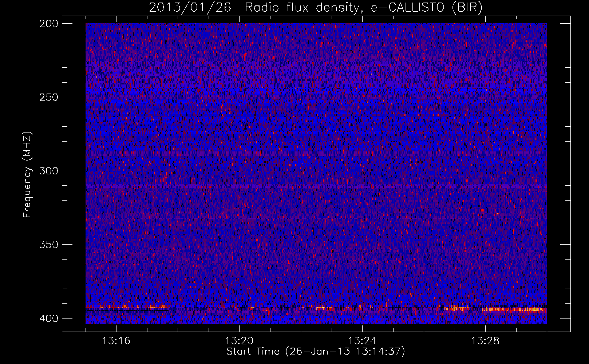Click the 'Start Time (26-Jan-13 13:14:37)' label

tap(316, 352)
